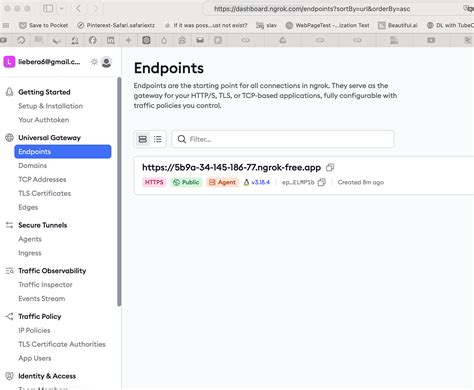Click the Public badge
The image size is (474, 390).
pyautogui.click(x=186, y=182)
